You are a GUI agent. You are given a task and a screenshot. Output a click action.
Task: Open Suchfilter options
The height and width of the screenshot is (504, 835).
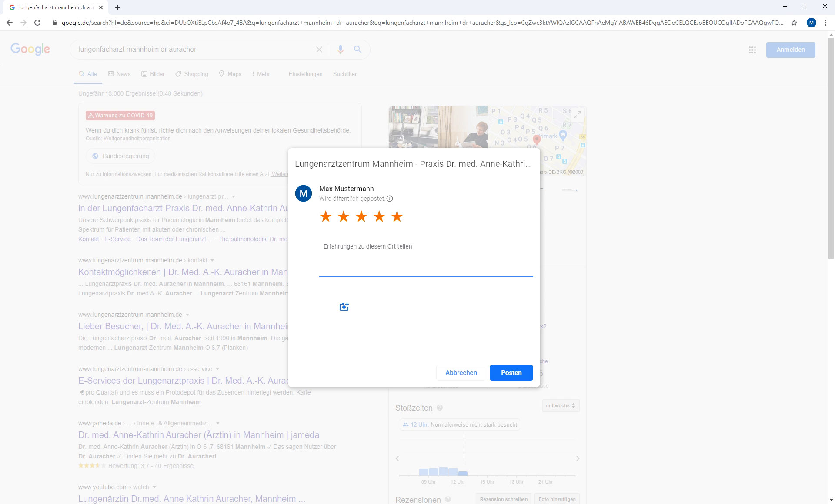345,74
